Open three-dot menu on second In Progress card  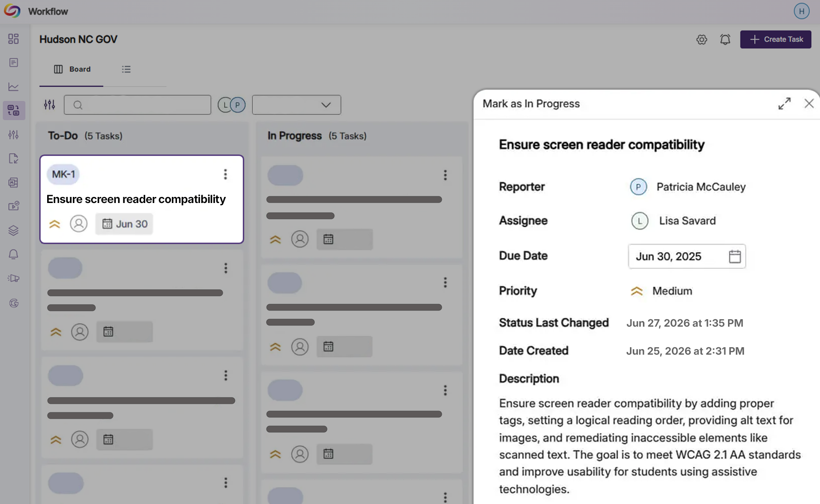(x=445, y=282)
